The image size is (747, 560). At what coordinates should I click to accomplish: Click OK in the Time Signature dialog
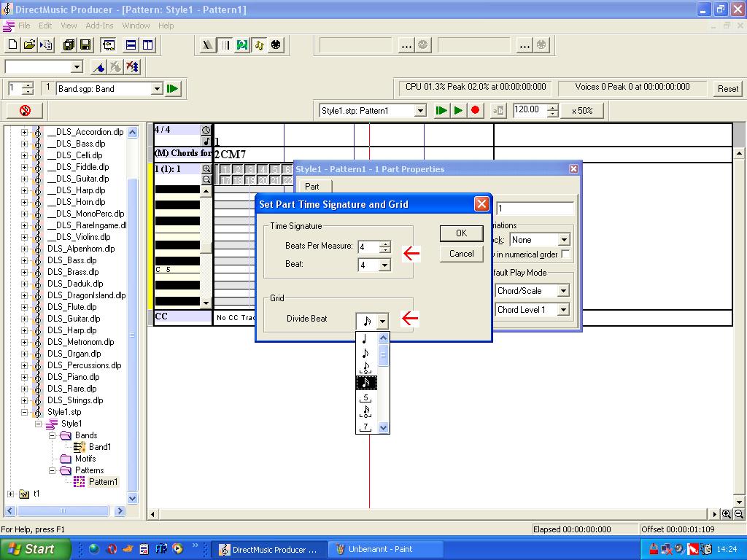pos(461,233)
